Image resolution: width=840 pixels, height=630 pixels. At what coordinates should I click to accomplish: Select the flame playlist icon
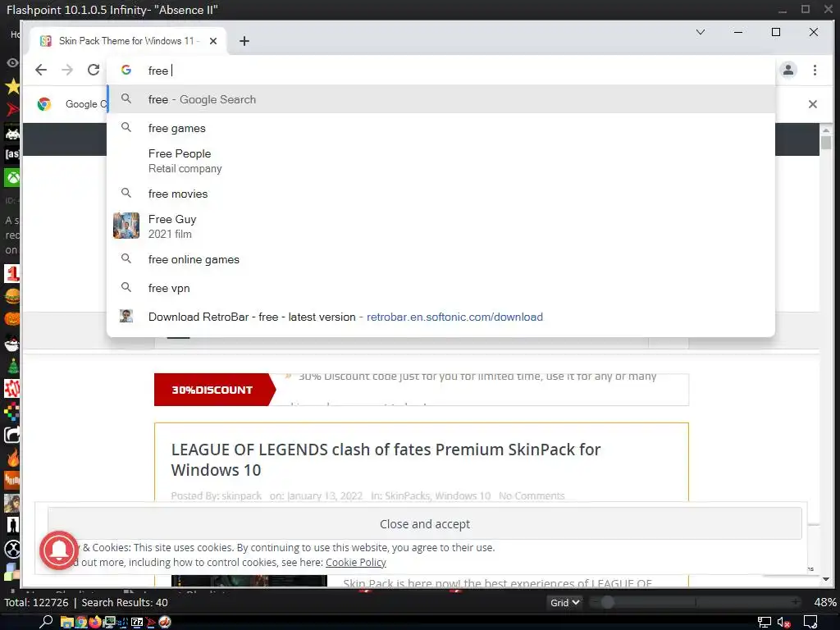tap(11, 458)
